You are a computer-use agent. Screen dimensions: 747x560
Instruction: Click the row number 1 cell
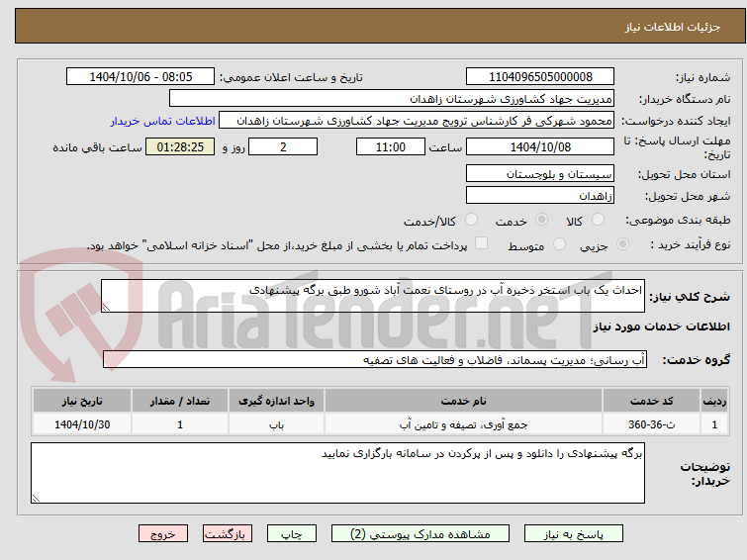(714, 424)
